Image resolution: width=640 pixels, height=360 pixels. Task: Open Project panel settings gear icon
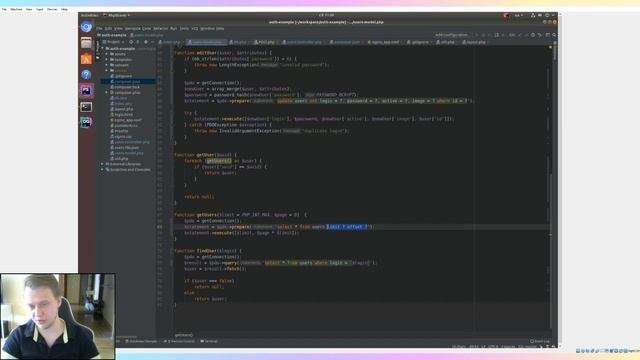tap(146, 42)
